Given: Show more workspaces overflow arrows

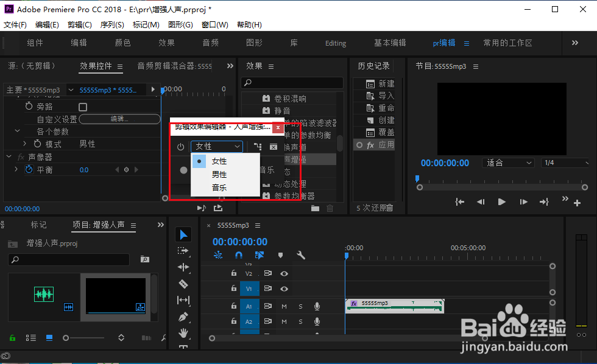Looking at the screenshot, I should (x=575, y=43).
